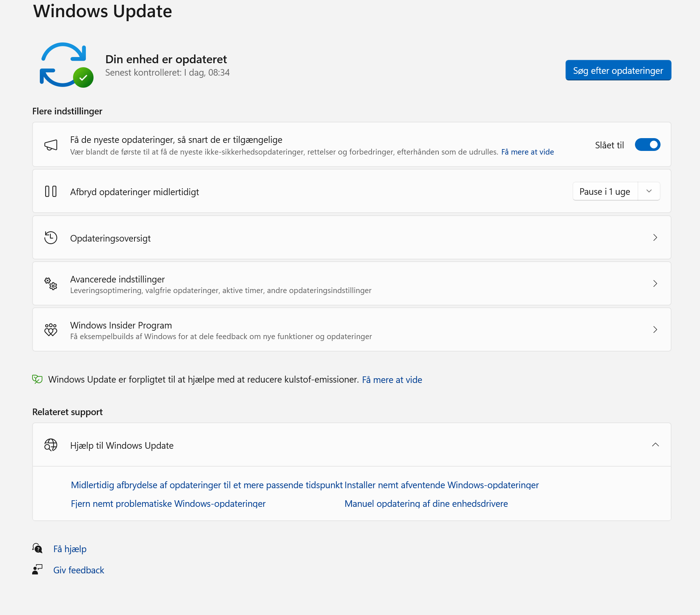
Task: Click the green leaf carbon emissions icon
Action: click(37, 379)
